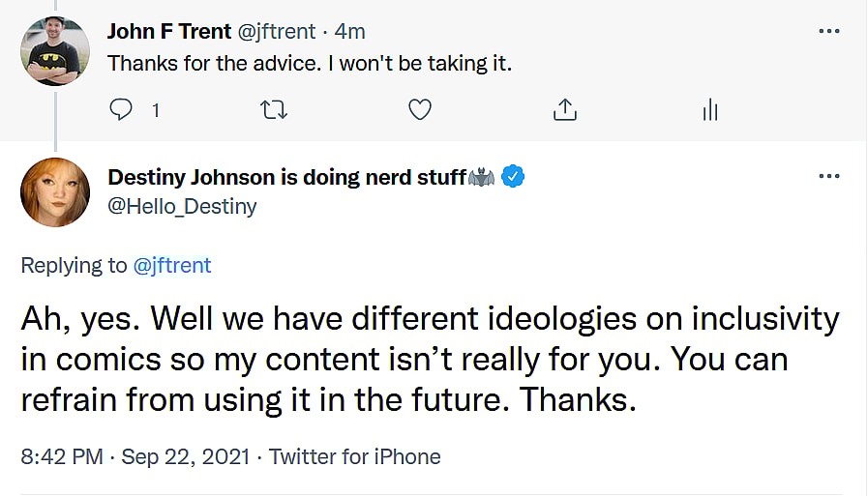Click @jftrent in the Replying to line

coord(171,265)
